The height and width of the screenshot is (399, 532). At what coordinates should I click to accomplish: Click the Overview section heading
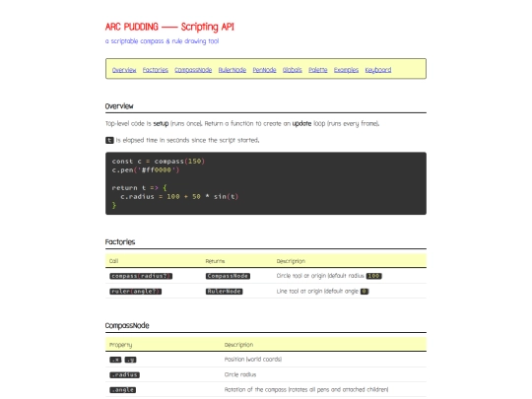(x=119, y=106)
